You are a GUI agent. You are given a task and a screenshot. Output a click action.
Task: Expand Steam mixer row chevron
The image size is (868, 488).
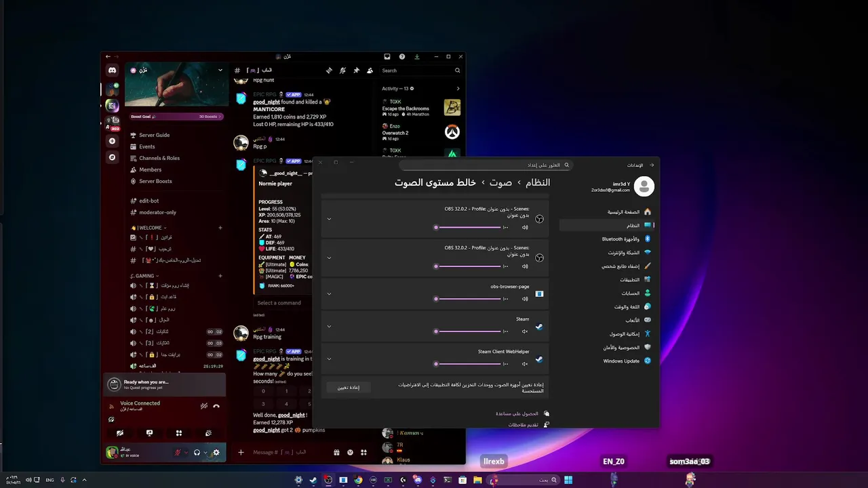329,327
